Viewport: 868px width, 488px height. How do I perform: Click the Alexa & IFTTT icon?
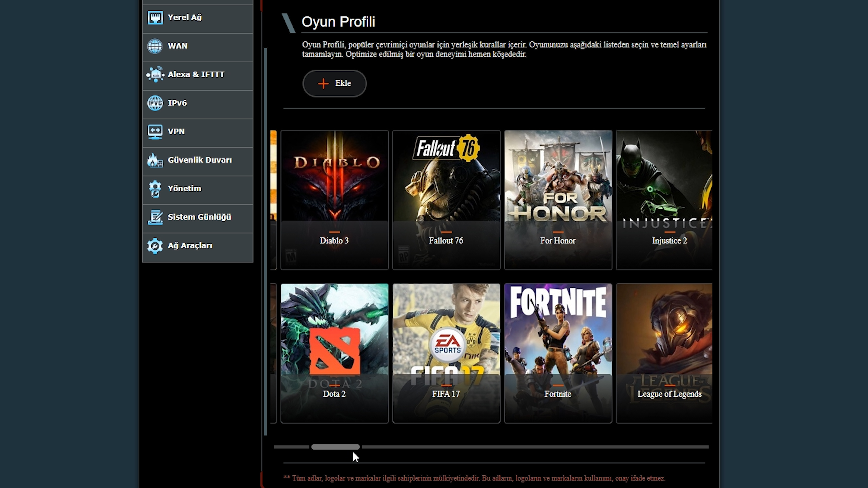click(155, 74)
